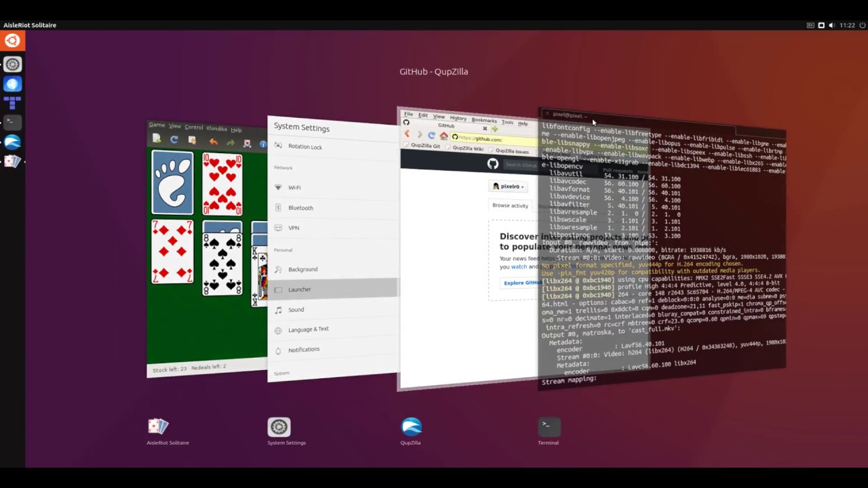Screen dimensions: 868x488
Task: Click the keyboard layout indicator in top panel
Action: coord(810,25)
